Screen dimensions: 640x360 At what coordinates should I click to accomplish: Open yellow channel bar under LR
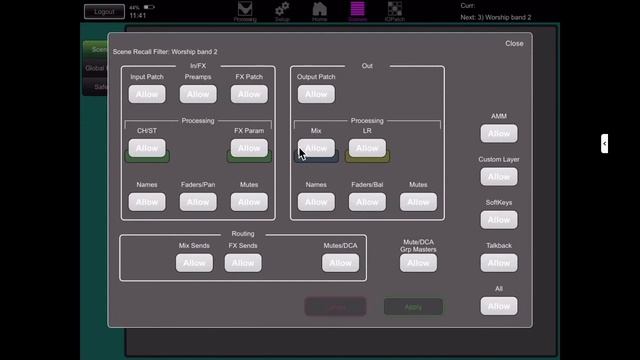[367, 160]
